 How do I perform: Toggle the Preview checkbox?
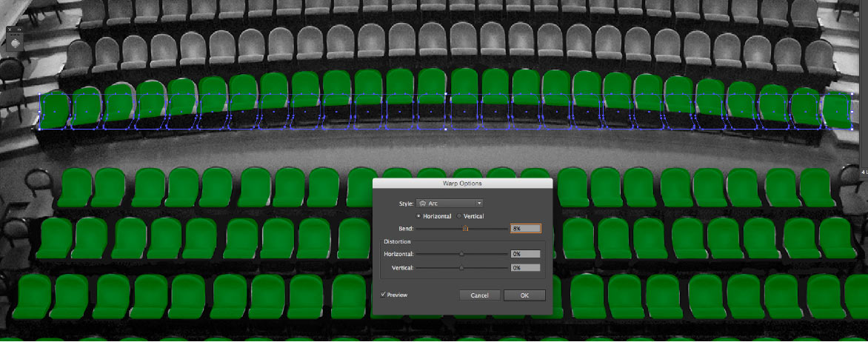coord(383,295)
